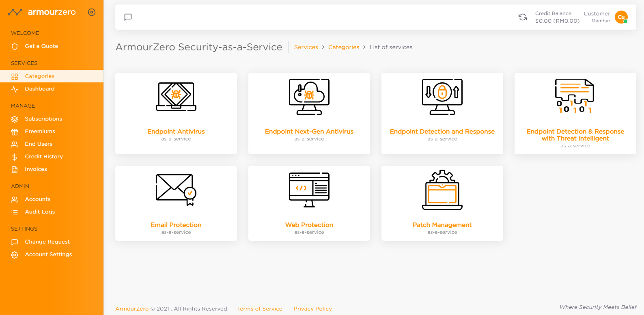The height and width of the screenshot is (315, 644).
Task: Click the people icon beside End Users
Action: 15,145
